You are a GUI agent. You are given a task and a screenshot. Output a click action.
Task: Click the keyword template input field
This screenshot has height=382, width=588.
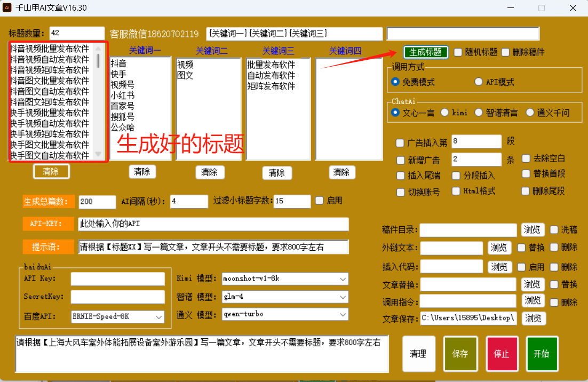click(x=295, y=34)
